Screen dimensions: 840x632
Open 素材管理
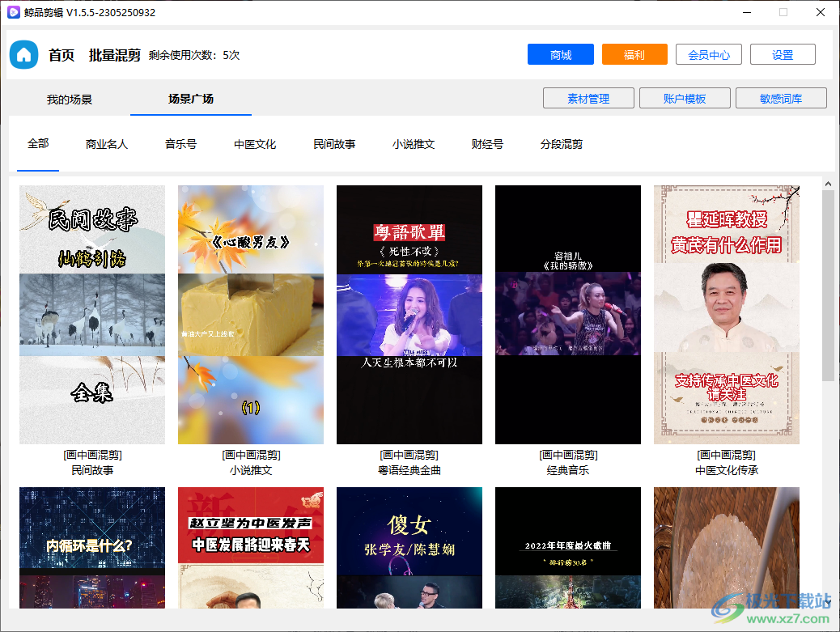point(588,99)
